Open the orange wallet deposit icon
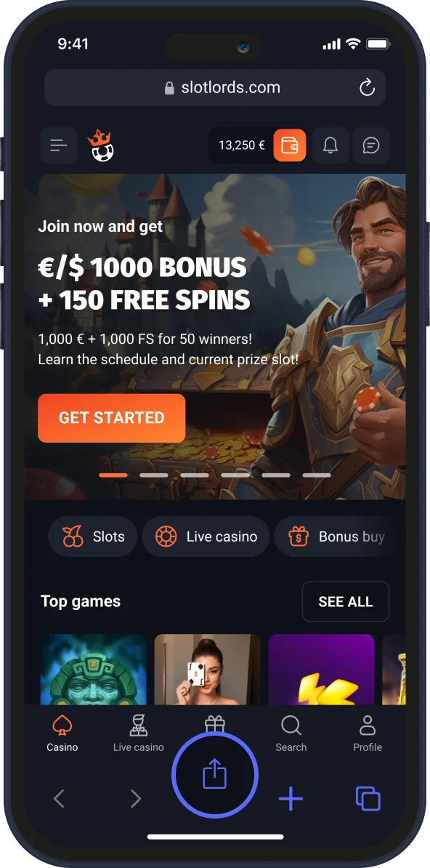Screen dimensions: 430x868 (x=289, y=145)
